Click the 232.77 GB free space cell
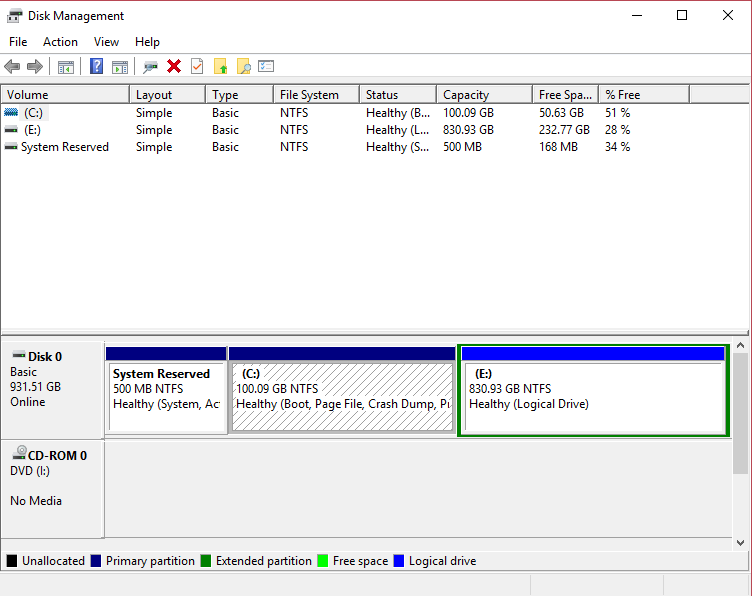Image resolution: width=752 pixels, height=596 pixels. tap(564, 130)
